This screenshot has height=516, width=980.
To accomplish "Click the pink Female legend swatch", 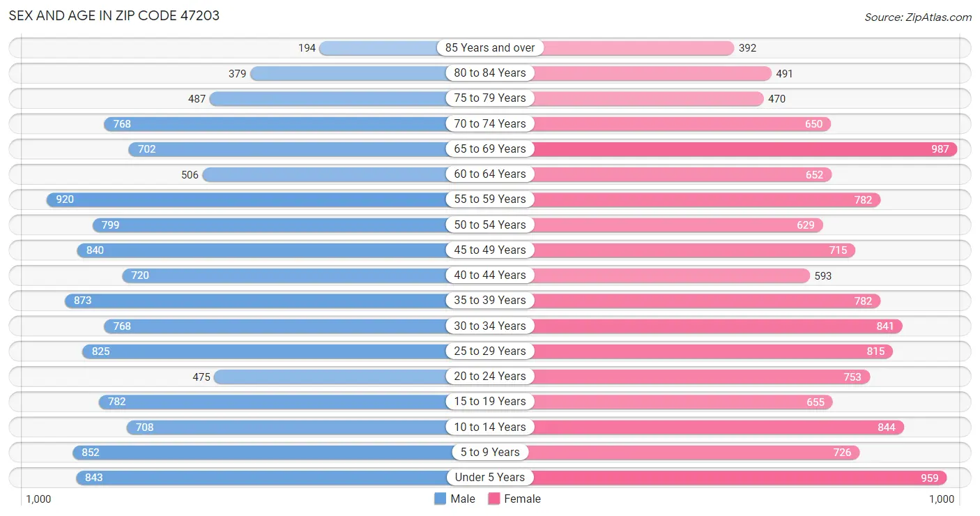I will point(494,499).
